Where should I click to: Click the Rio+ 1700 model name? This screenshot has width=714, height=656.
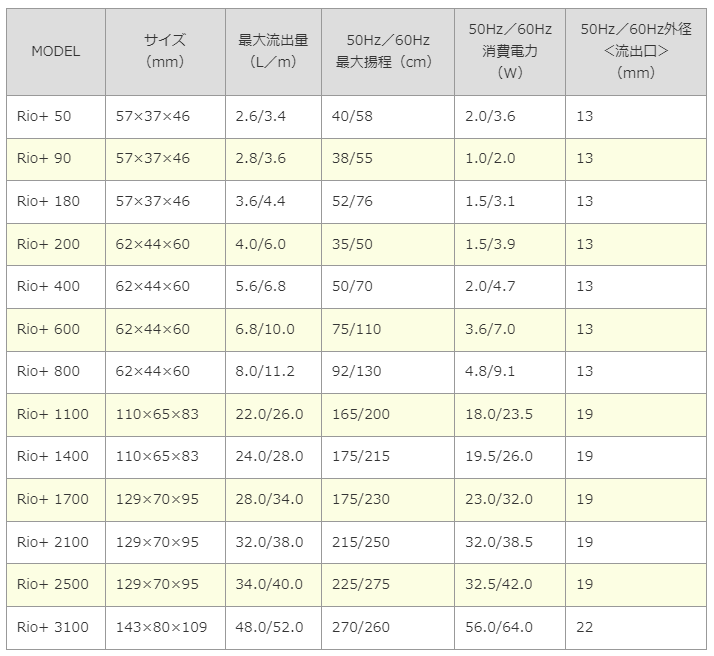coord(52,499)
